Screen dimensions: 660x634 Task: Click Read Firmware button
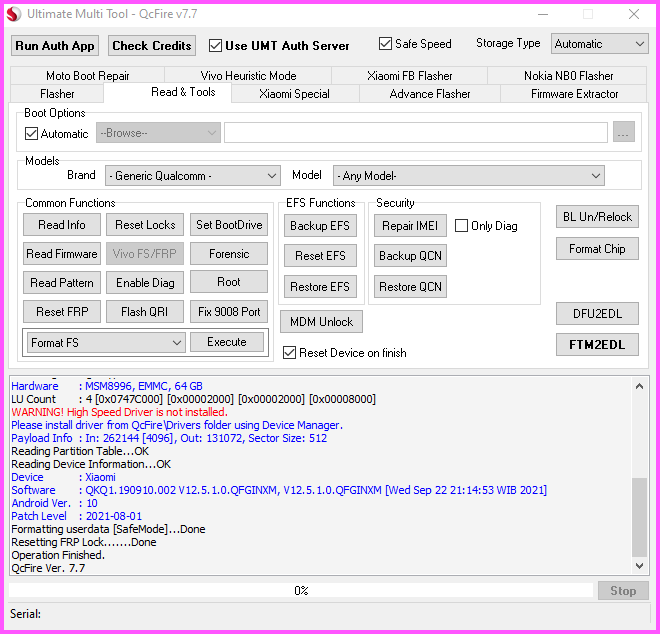point(62,254)
